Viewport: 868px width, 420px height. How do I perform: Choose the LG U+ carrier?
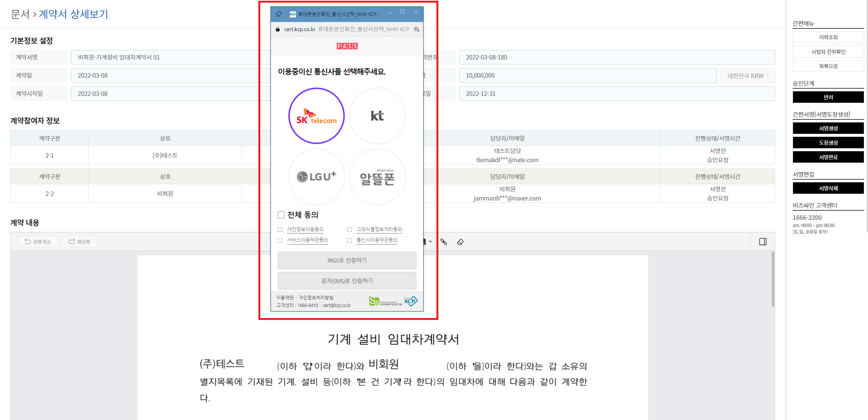tap(316, 177)
